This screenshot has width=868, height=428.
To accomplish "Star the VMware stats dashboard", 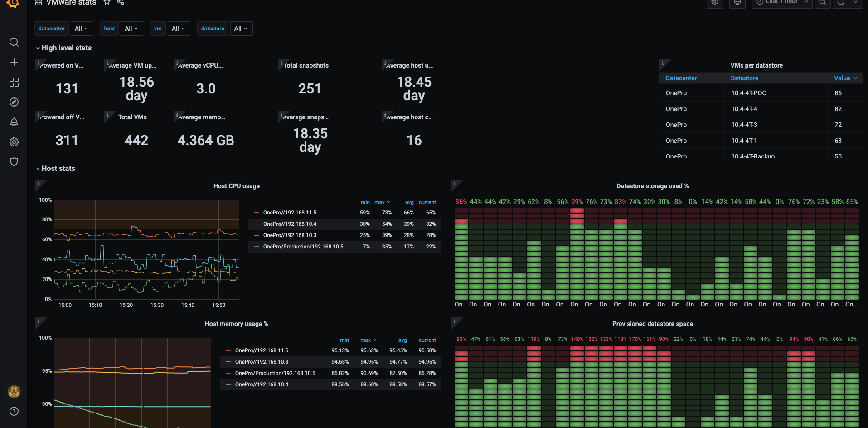I will point(107,2).
